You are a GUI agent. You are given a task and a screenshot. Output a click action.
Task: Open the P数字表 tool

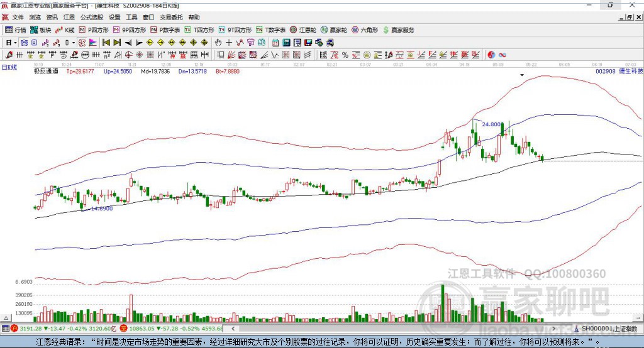tap(165, 30)
